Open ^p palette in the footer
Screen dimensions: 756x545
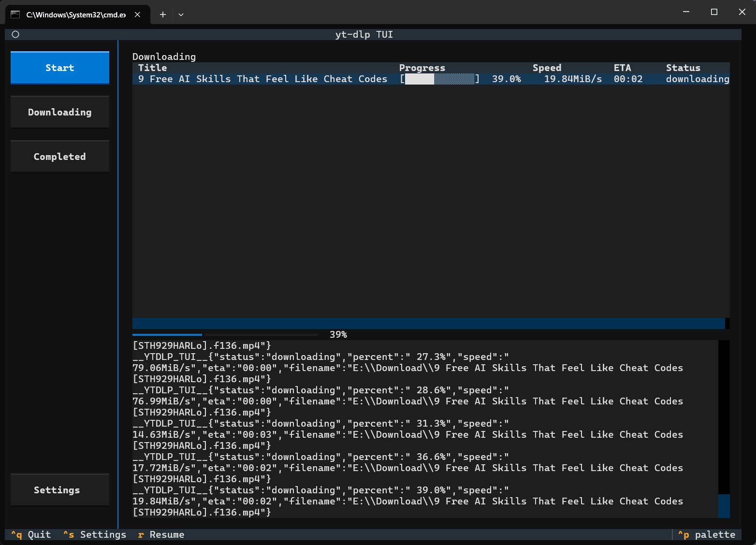tap(707, 534)
